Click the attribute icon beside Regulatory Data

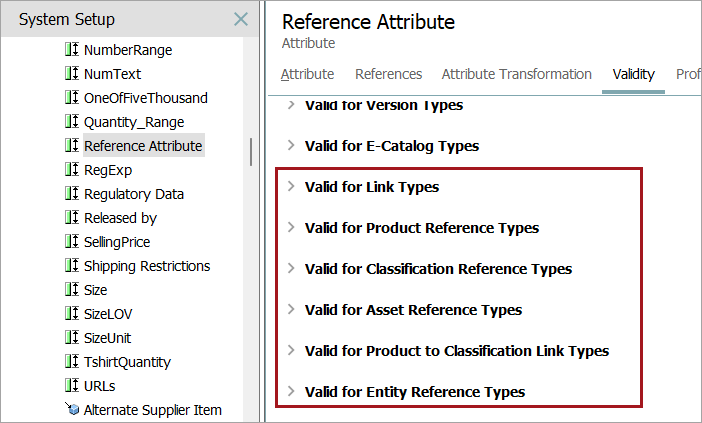[72, 193]
